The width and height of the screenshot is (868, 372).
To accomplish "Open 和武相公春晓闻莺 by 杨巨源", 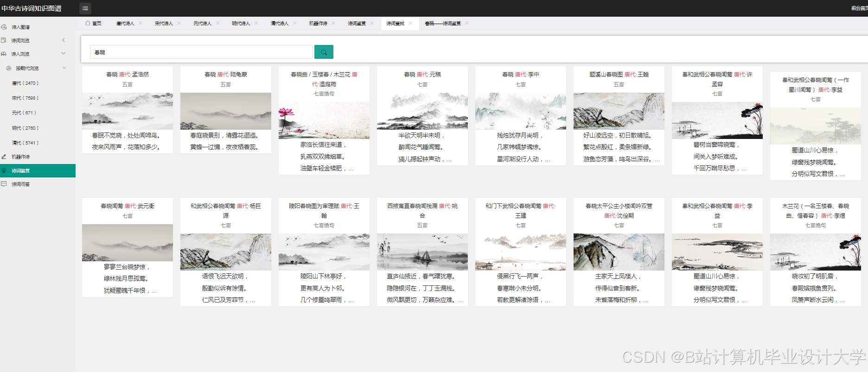I will coord(226,211).
